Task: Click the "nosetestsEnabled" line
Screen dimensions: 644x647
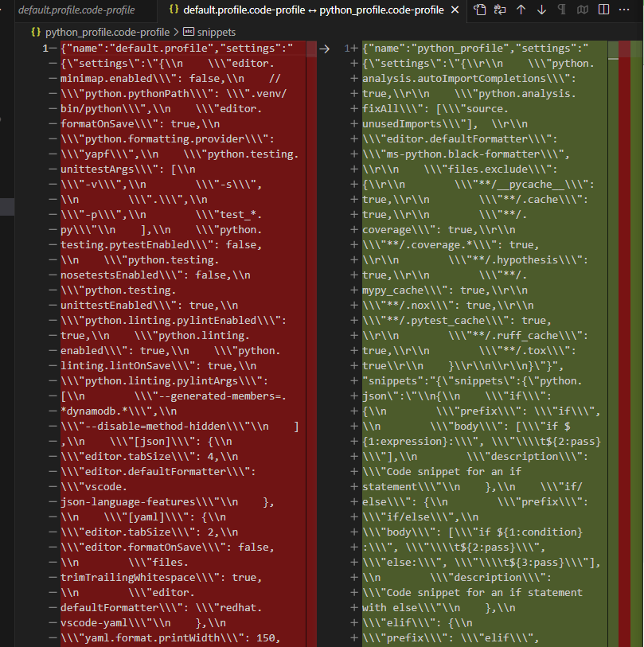Action: (x=155, y=275)
